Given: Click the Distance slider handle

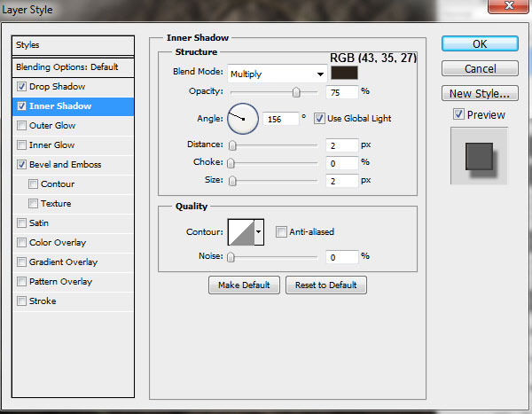Looking at the screenshot, I should pos(232,145).
